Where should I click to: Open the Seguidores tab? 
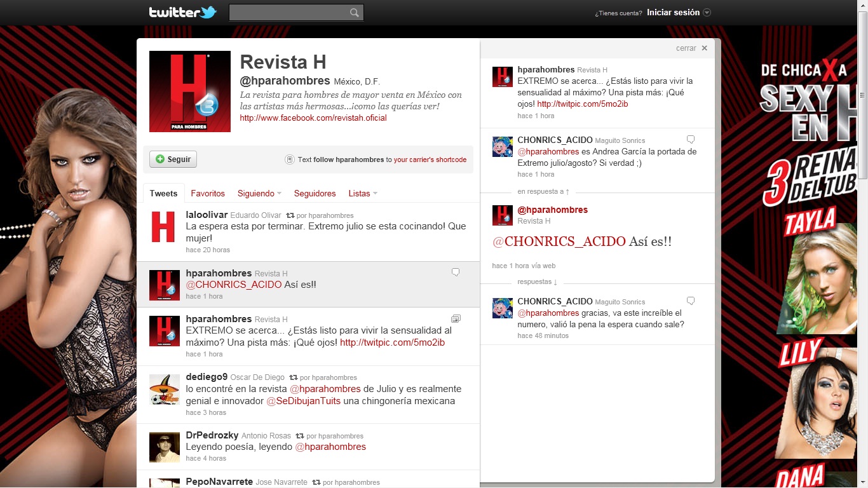tap(315, 193)
